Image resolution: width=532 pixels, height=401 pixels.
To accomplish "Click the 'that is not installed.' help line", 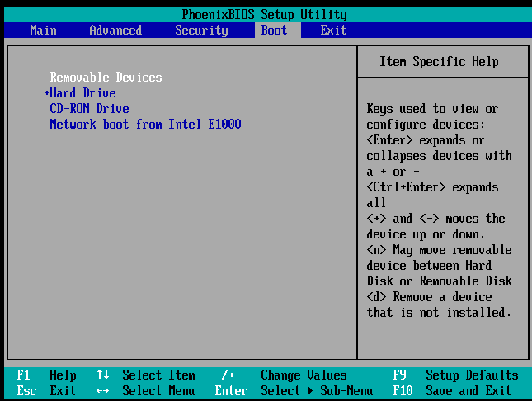I will coord(439,313).
